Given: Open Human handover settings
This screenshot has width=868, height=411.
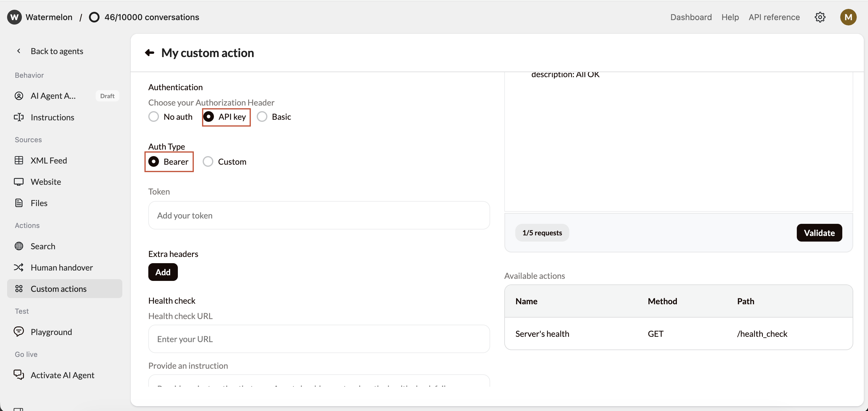Looking at the screenshot, I should [19, 267].
